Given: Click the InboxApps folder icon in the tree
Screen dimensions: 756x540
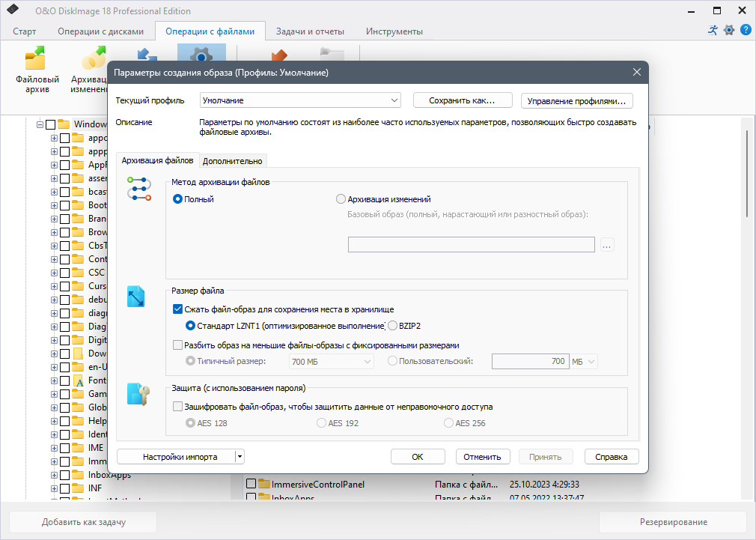Looking at the screenshot, I should 78,475.
